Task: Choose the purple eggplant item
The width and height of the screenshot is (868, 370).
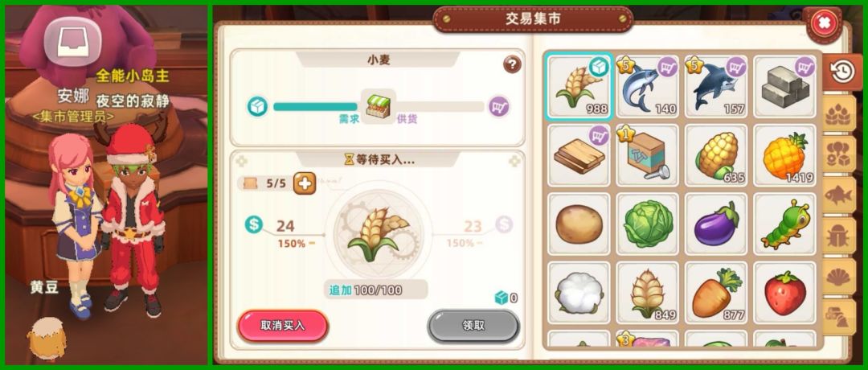Action: (x=716, y=224)
